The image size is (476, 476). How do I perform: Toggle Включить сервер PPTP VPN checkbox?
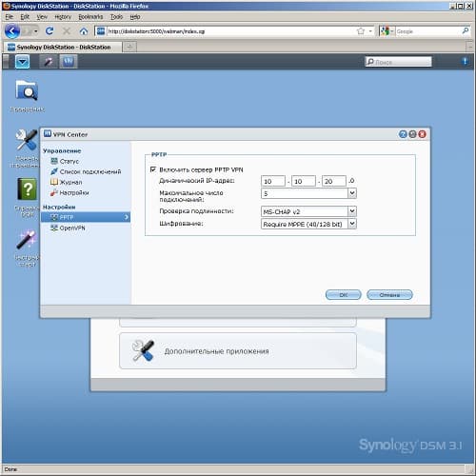click(x=153, y=169)
